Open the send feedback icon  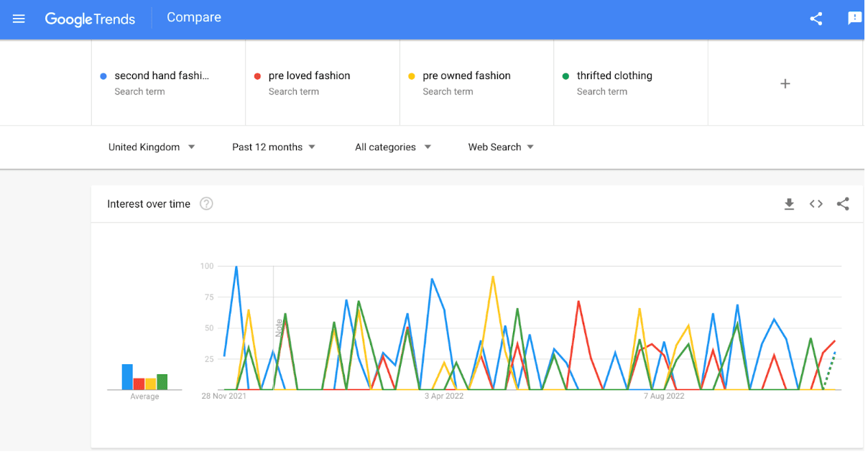(x=854, y=19)
